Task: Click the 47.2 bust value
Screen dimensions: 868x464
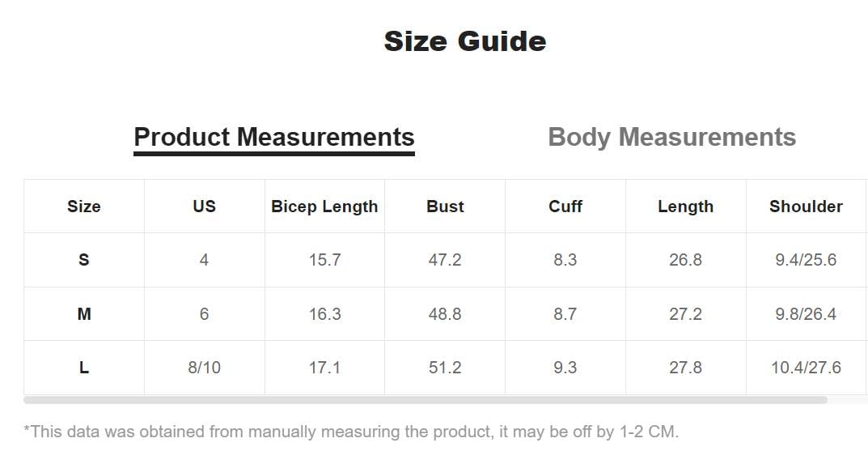Action: pyautogui.click(x=445, y=260)
